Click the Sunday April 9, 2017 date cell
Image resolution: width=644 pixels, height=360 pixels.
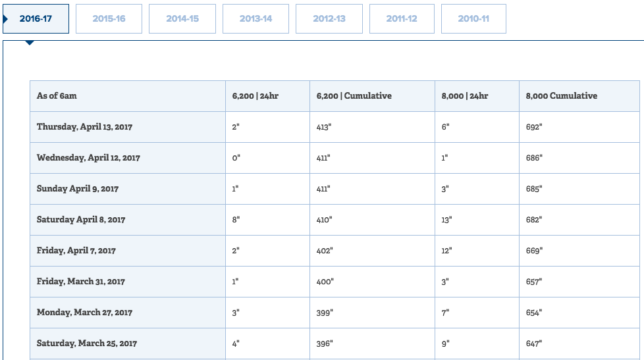pyautogui.click(x=128, y=189)
